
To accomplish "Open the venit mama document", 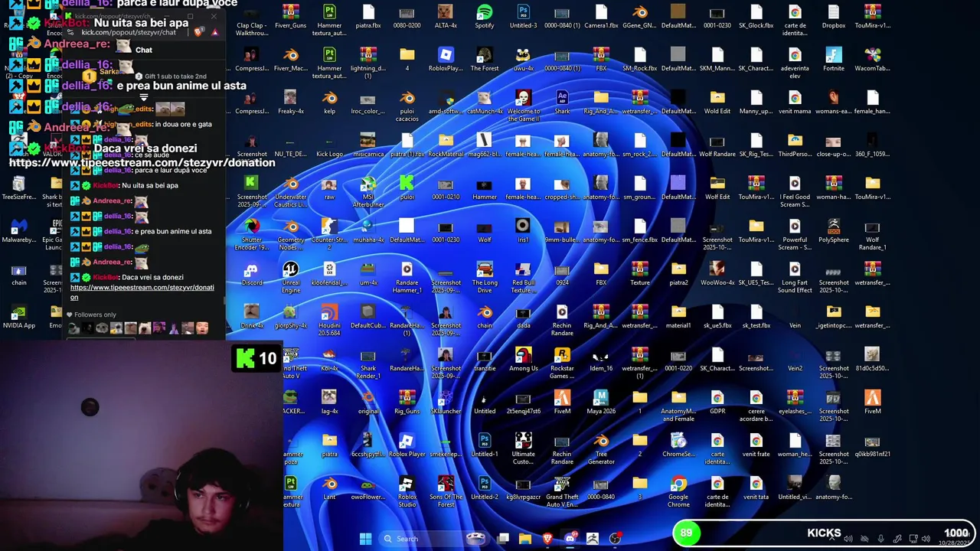I will pyautogui.click(x=795, y=103).
